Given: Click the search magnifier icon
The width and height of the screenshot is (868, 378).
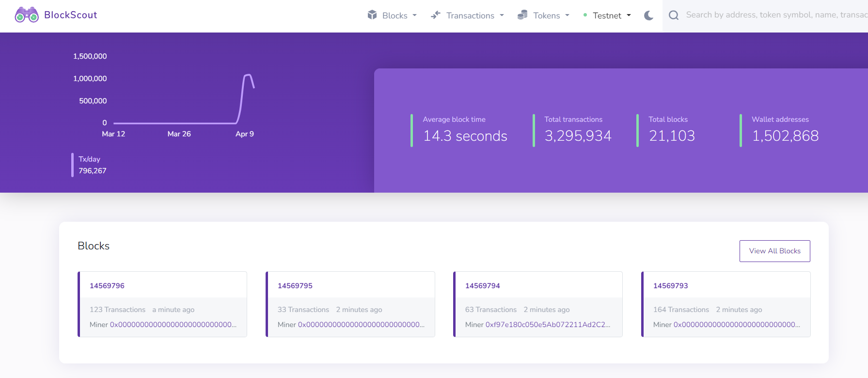Looking at the screenshot, I should point(674,15).
